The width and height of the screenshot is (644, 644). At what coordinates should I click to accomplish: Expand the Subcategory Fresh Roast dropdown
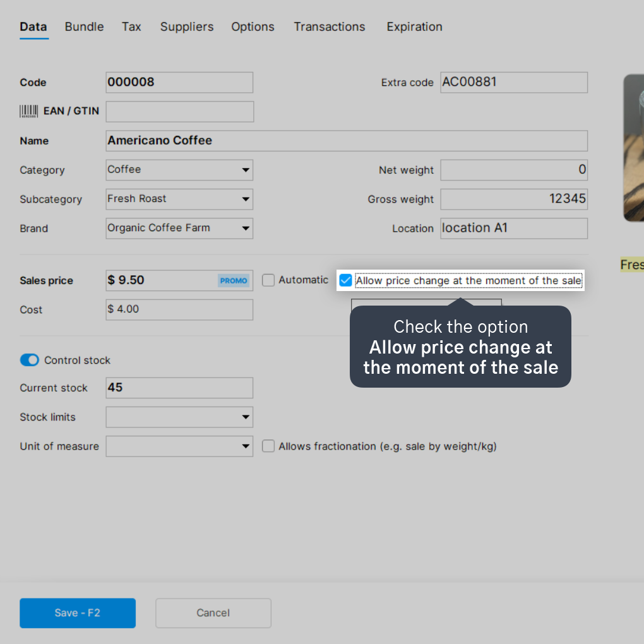pos(179,199)
